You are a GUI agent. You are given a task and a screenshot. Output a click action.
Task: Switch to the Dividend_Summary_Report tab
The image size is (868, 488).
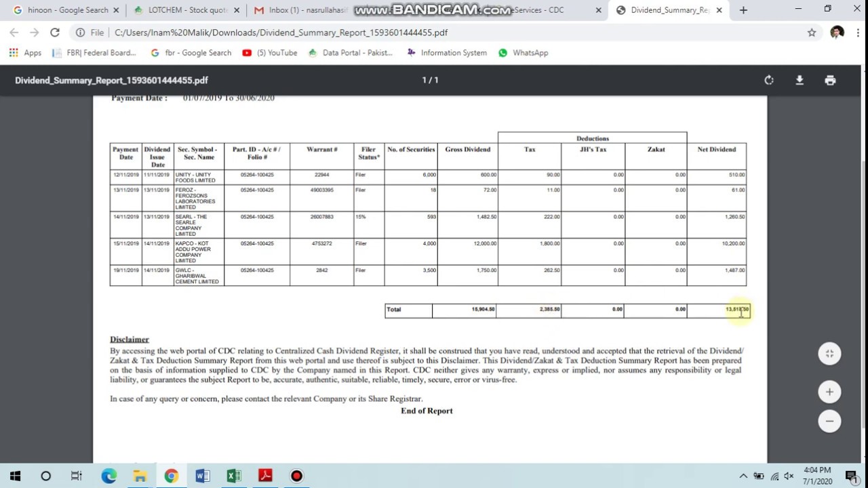(x=668, y=10)
